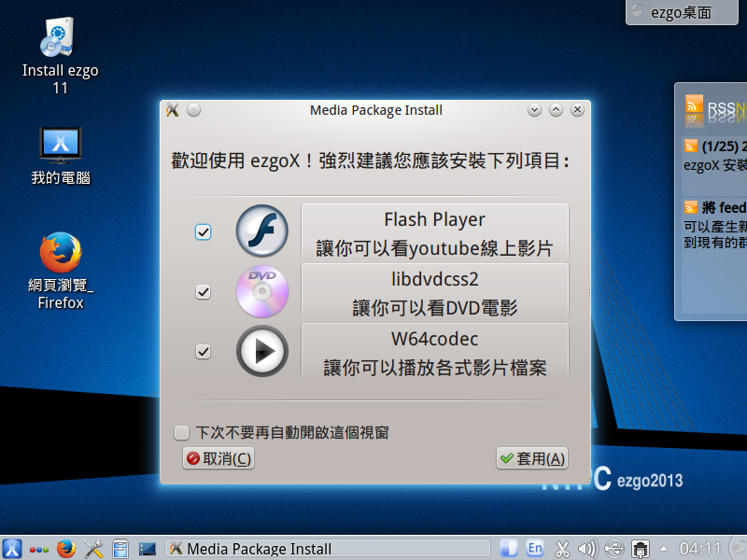Click the pin-on-all-desktops button in the title bar
This screenshot has height=560, width=747.
(193, 110)
